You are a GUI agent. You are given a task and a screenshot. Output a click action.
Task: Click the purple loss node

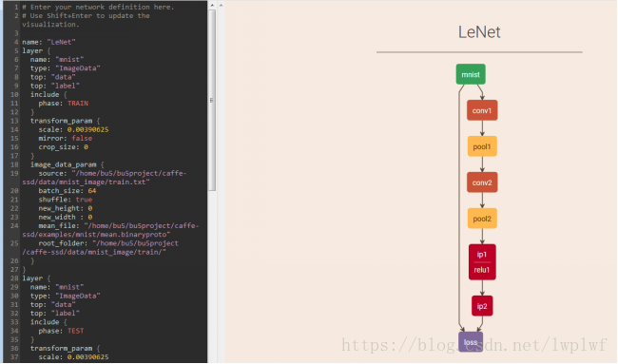[x=471, y=342]
